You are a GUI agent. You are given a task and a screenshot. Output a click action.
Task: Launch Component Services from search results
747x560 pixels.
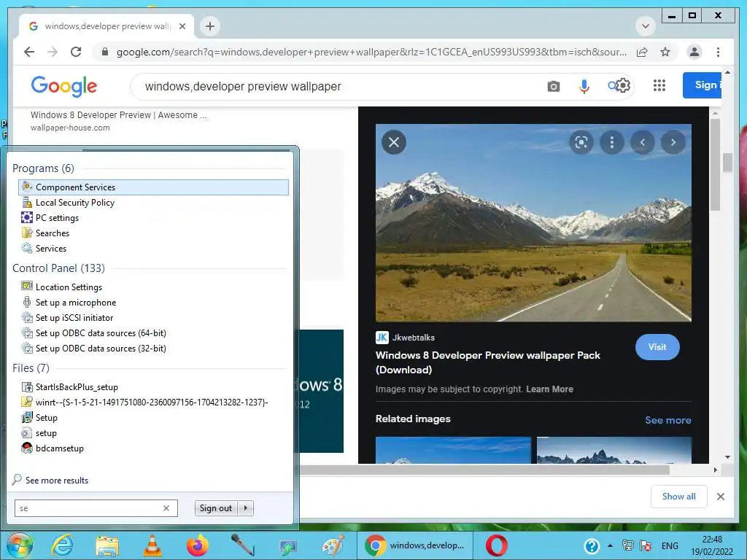click(x=154, y=187)
